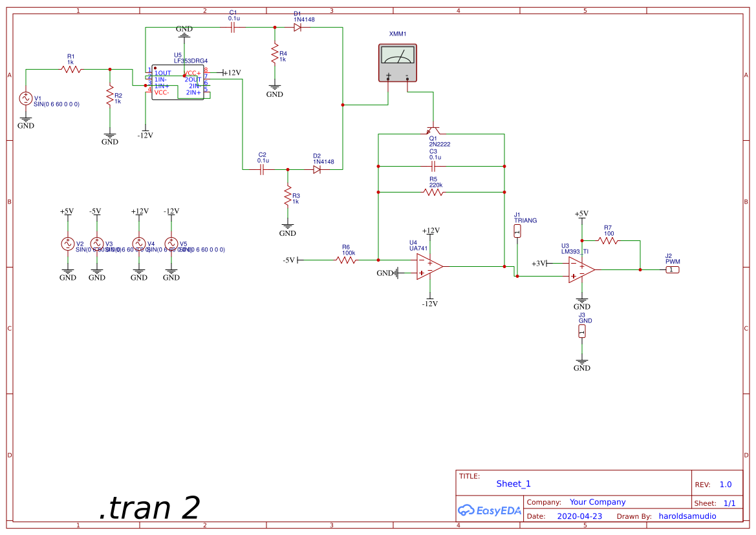Select the "Sheet_1" title text
Image resolution: width=756 pixels, height=535 pixels.
coord(513,484)
